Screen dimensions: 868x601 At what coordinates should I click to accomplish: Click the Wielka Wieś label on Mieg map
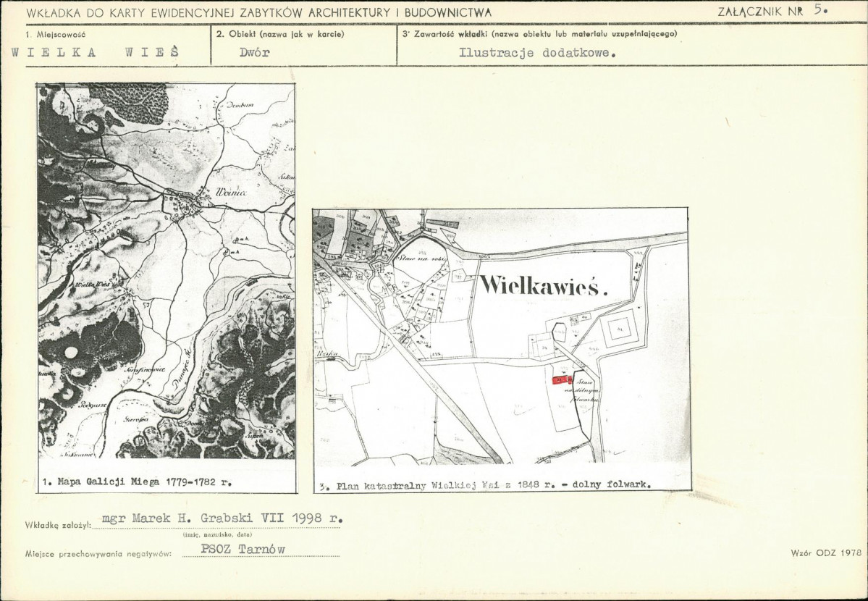tap(93, 284)
